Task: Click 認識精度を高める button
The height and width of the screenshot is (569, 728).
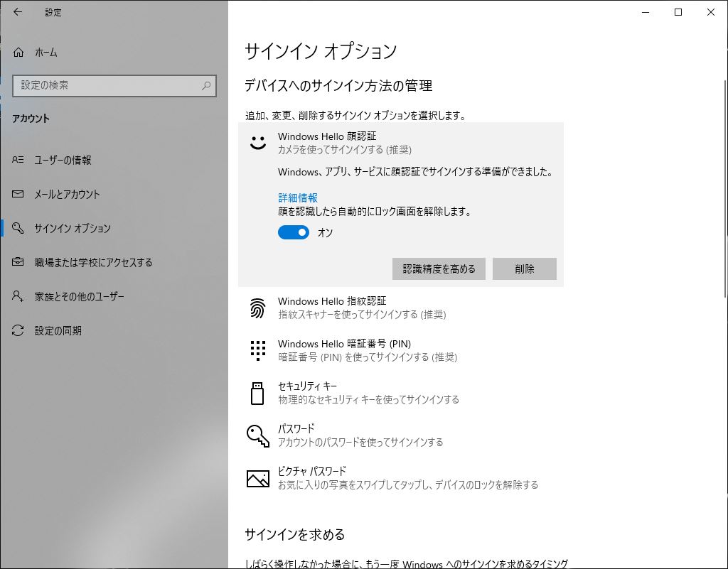Action: coord(439,269)
